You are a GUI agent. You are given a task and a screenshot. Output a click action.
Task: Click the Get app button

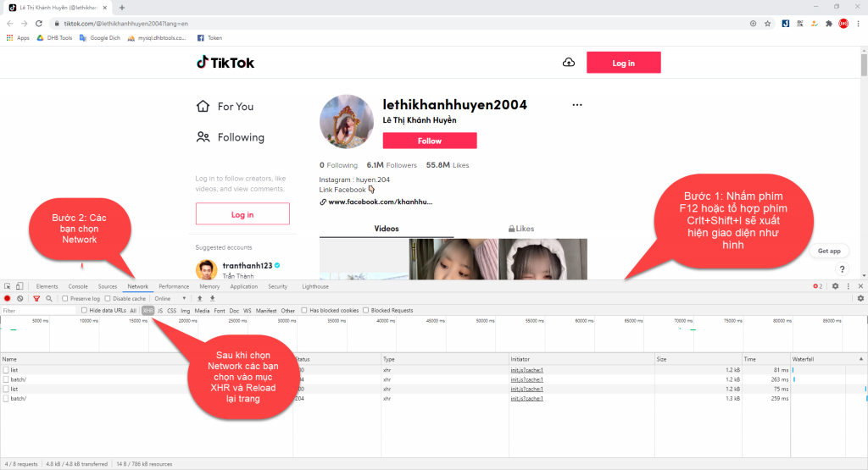tap(829, 251)
